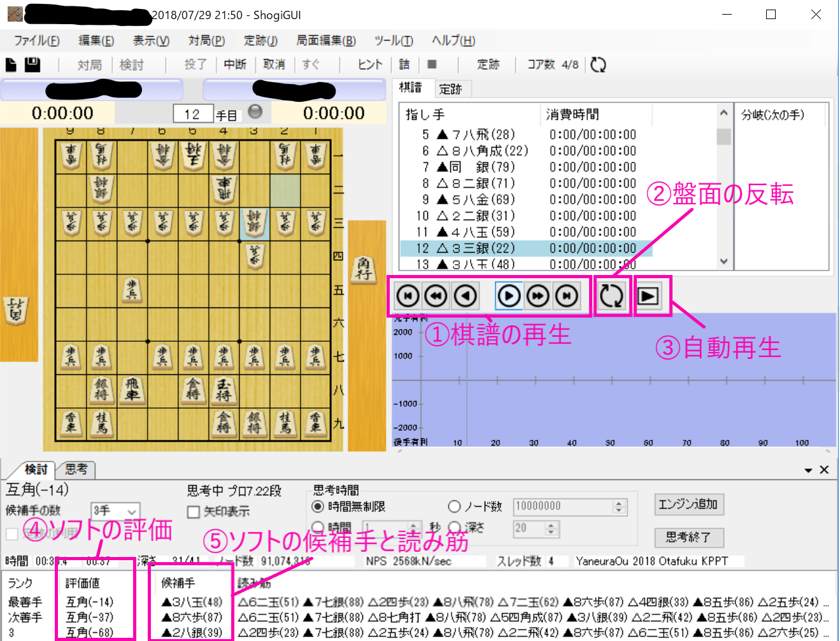This screenshot has height=641, width=840.
Task: Click the エンジン追加 button
Action: (688, 505)
